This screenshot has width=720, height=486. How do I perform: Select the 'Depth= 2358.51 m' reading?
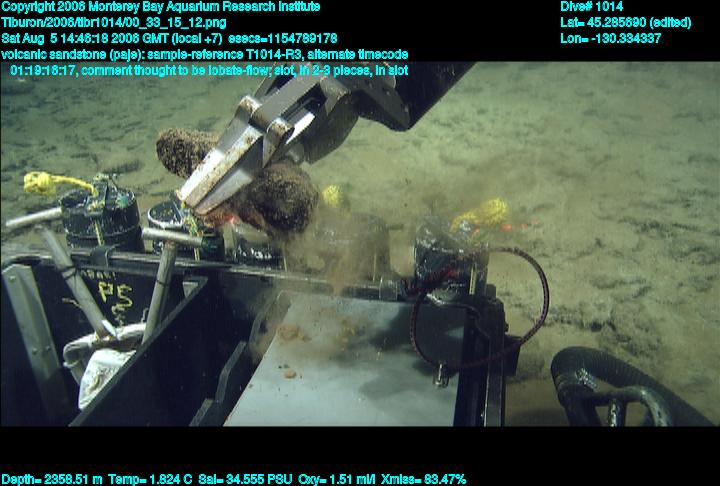[x=52, y=480]
